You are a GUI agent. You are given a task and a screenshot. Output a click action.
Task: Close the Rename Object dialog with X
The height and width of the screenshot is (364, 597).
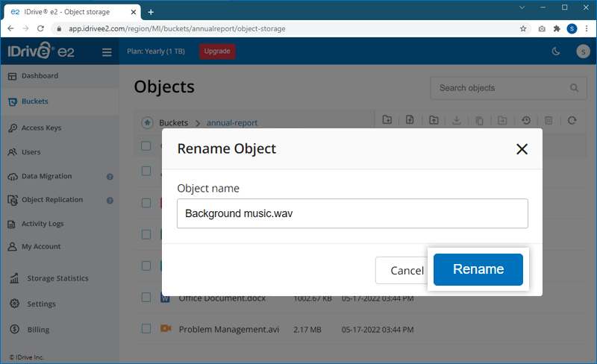tap(522, 149)
